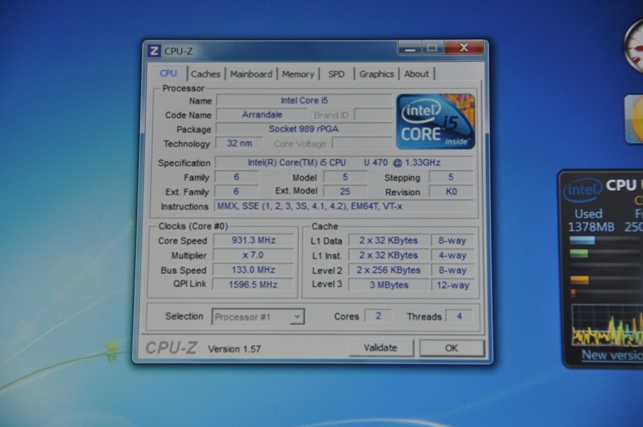This screenshot has height=427, width=643.
Task: Click the CPU-Z title bar text
Action: pos(178,51)
